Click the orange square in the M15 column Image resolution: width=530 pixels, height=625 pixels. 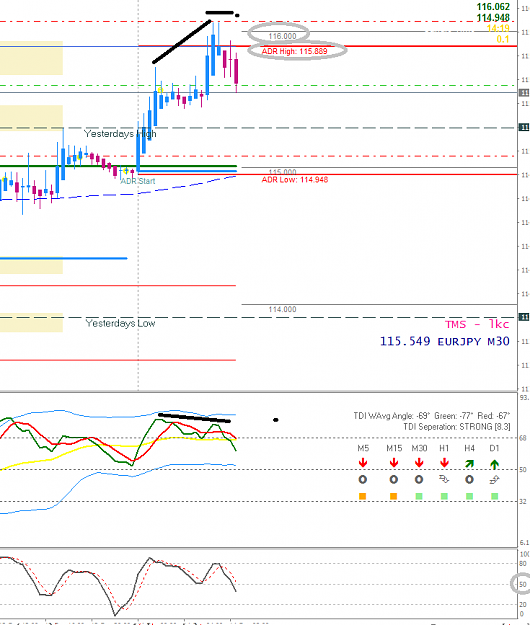394,496
